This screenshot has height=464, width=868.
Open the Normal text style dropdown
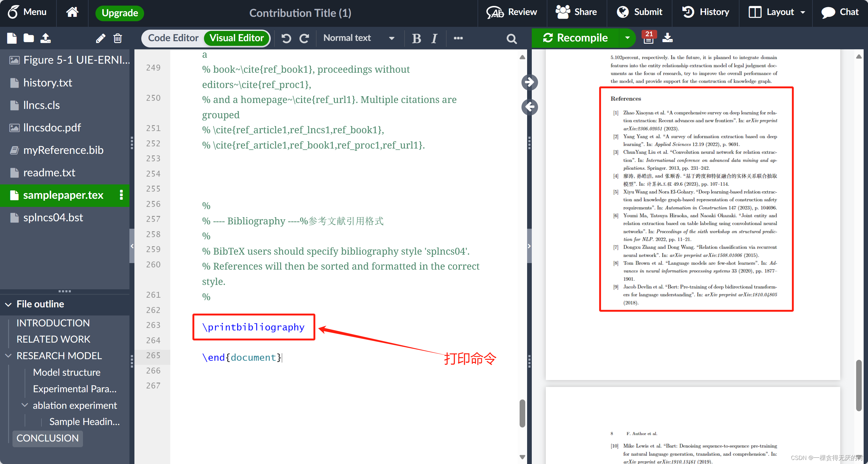tap(359, 38)
